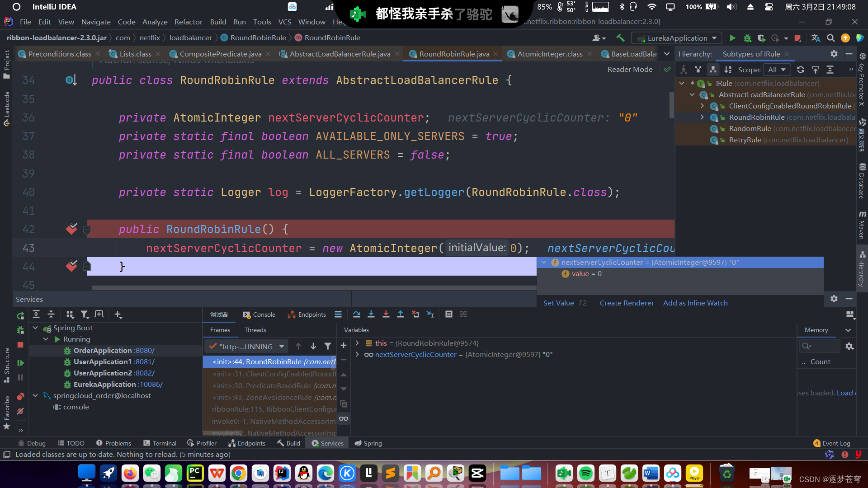Open Spotify from the dock

tap(585, 473)
